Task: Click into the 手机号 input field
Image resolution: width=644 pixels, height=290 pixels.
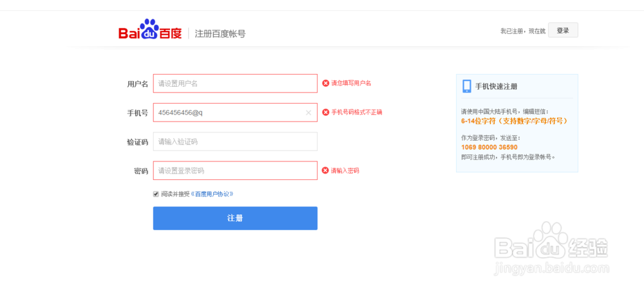Action: coord(229,113)
